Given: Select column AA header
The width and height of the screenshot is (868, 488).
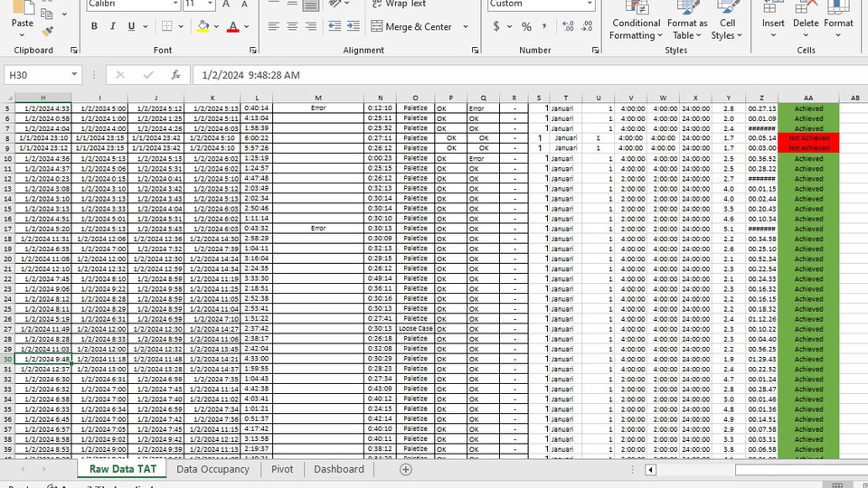Looking at the screenshot, I should (808, 98).
